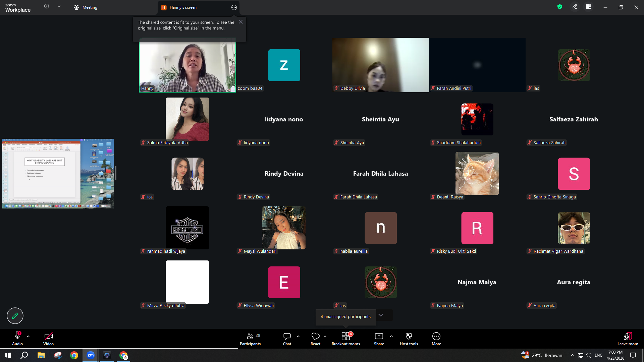Select Hanny's video tile
This screenshot has width=644, height=362.
(x=187, y=65)
